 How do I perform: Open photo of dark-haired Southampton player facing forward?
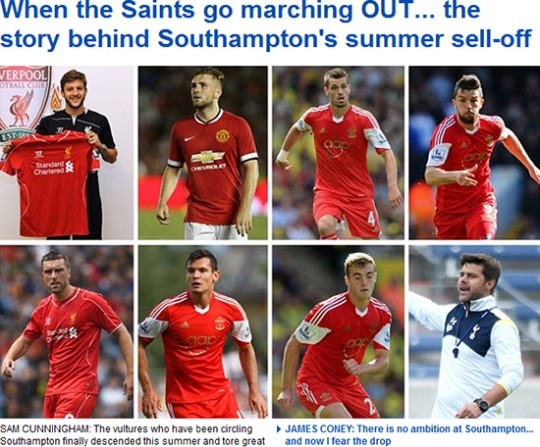tap(202, 332)
